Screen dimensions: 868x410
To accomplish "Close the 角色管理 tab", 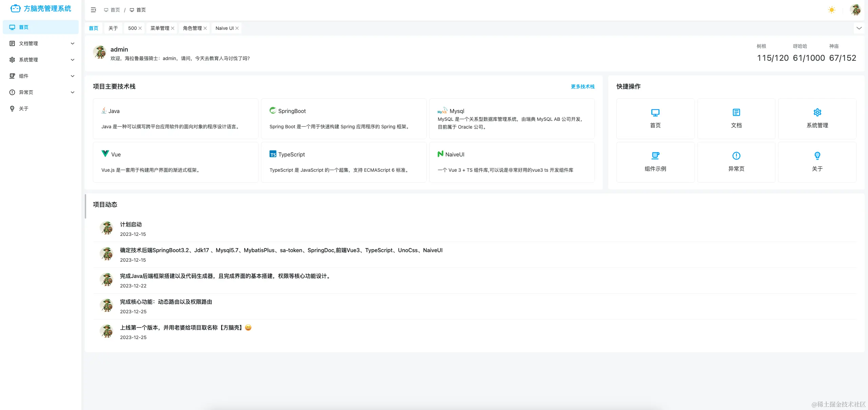I will click(205, 28).
